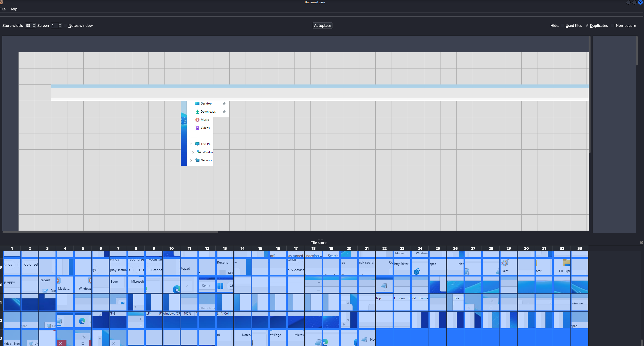This screenshot has width=644, height=346.
Task: Click the Tile store vertical scrollbar
Action: pos(642,342)
